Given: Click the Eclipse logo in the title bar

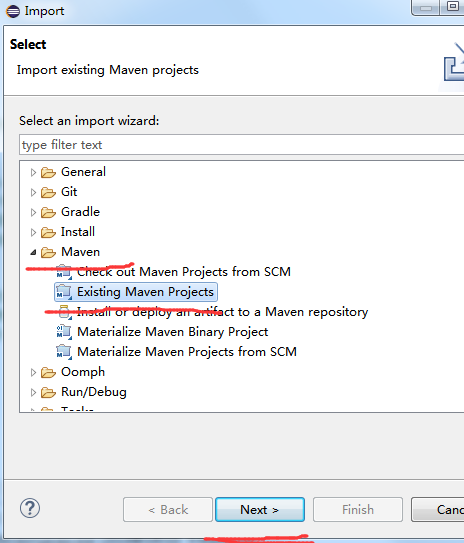Looking at the screenshot, I should pyautogui.click(x=13, y=11).
